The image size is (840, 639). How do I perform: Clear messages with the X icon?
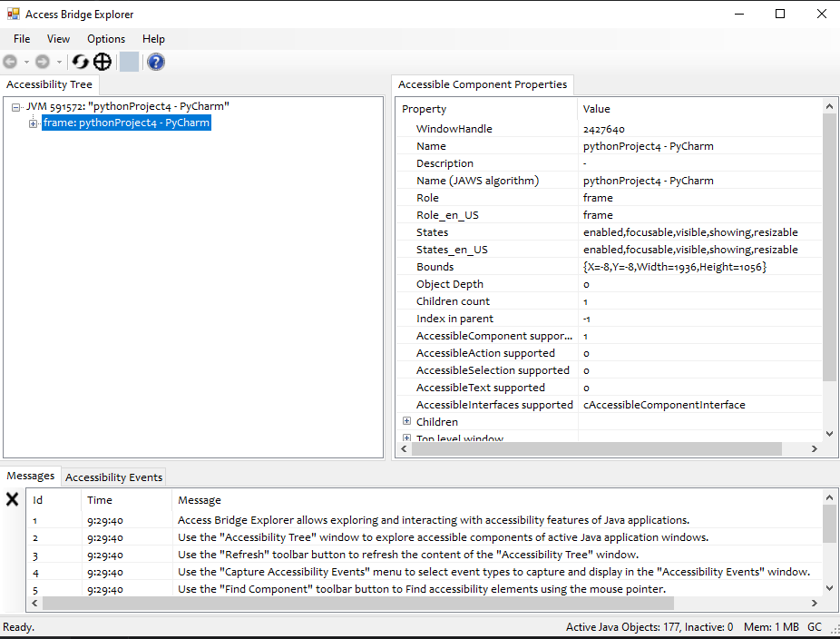tap(13, 499)
